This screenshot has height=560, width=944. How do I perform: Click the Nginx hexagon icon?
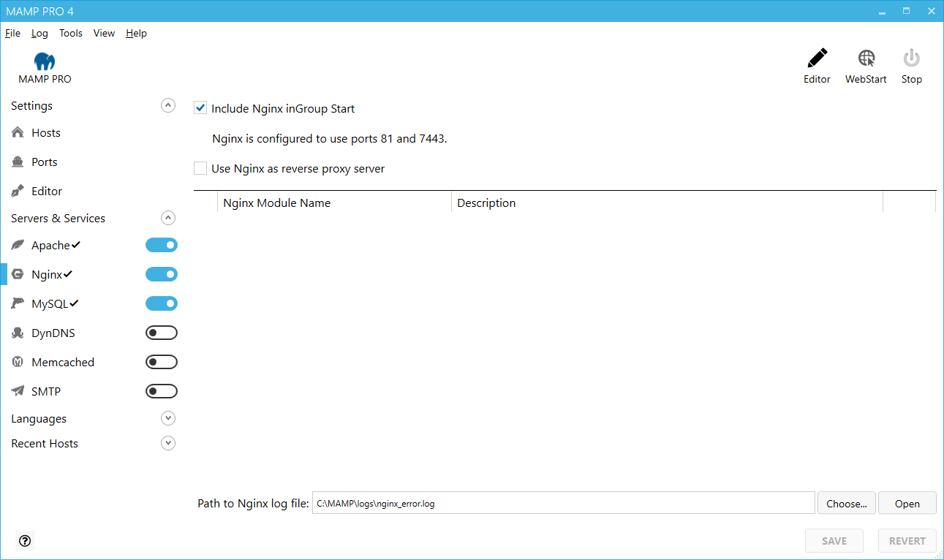(18, 274)
